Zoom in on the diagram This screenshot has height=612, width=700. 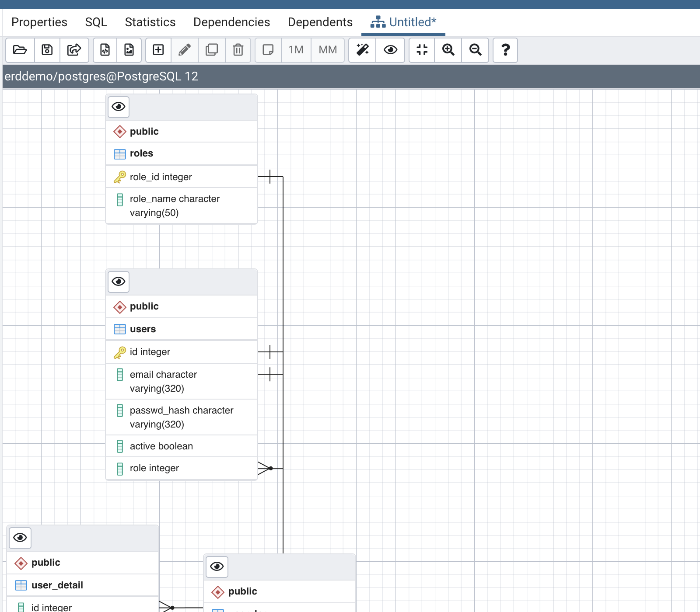448,50
